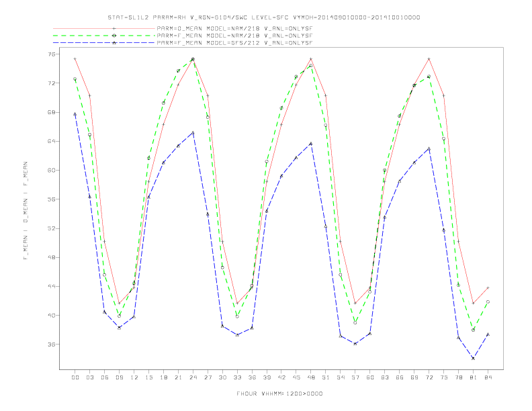Click x-axis forecast hour label 09
The width and height of the screenshot is (532, 411).
pos(119,377)
